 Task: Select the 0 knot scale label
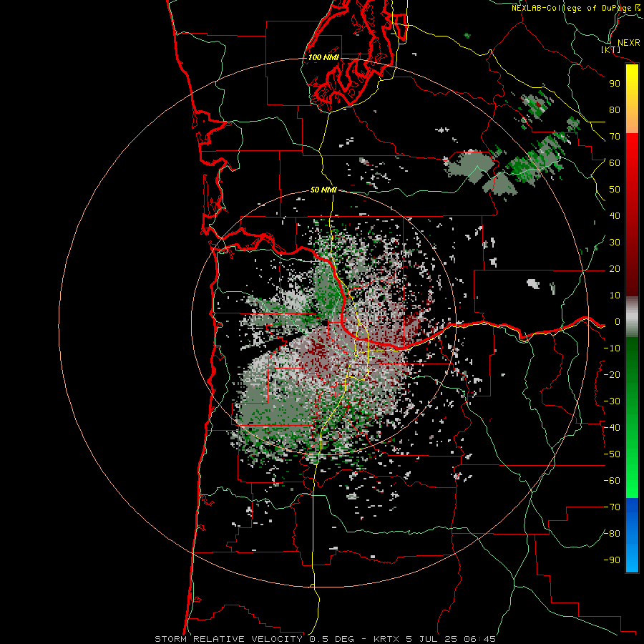pyautogui.click(x=618, y=321)
